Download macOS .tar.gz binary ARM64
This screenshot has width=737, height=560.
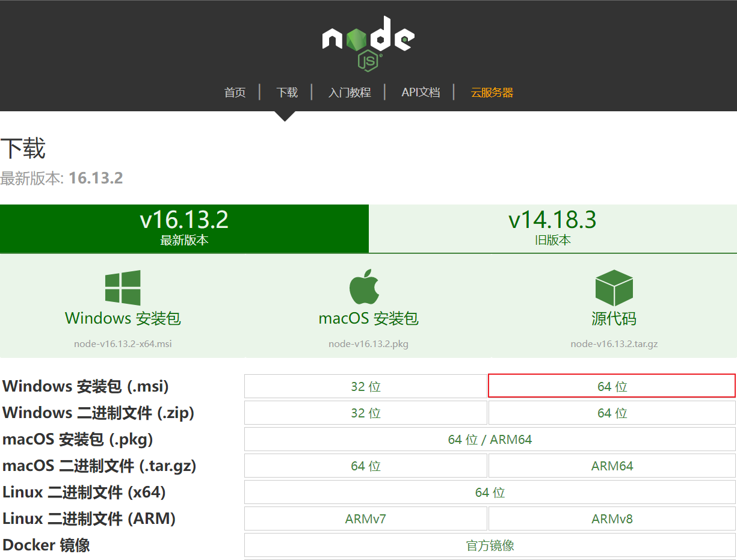coord(612,466)
